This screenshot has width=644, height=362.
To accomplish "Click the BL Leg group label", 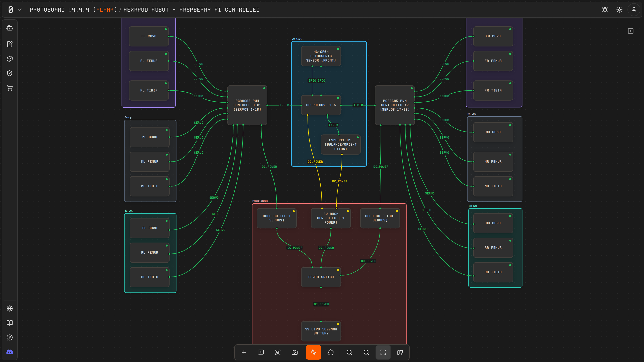I will click(129, 211).
